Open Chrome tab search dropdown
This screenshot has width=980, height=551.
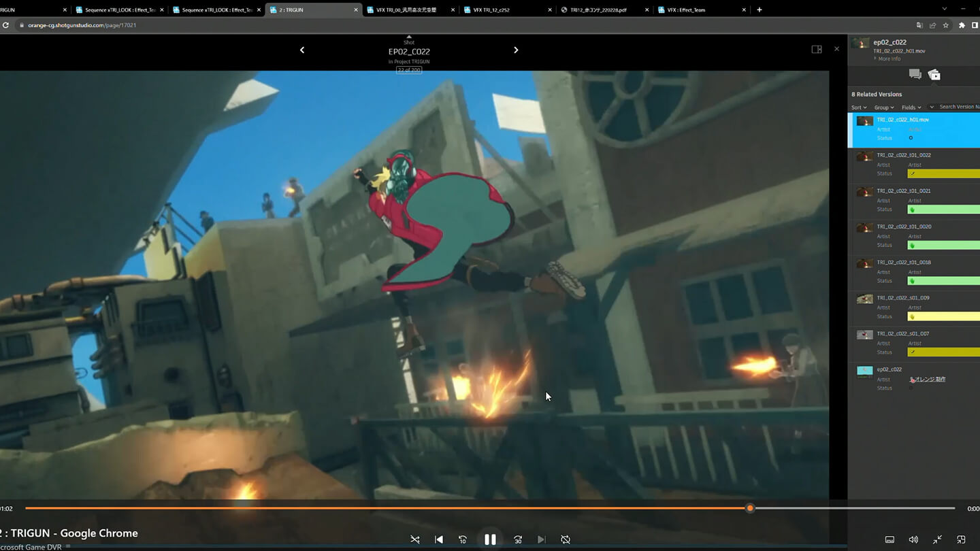(944, 9)
